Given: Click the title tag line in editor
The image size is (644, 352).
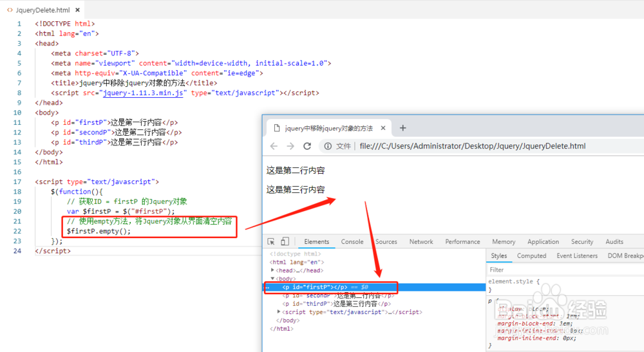Looking at the screenshot, I should click(x=135, y=83).
